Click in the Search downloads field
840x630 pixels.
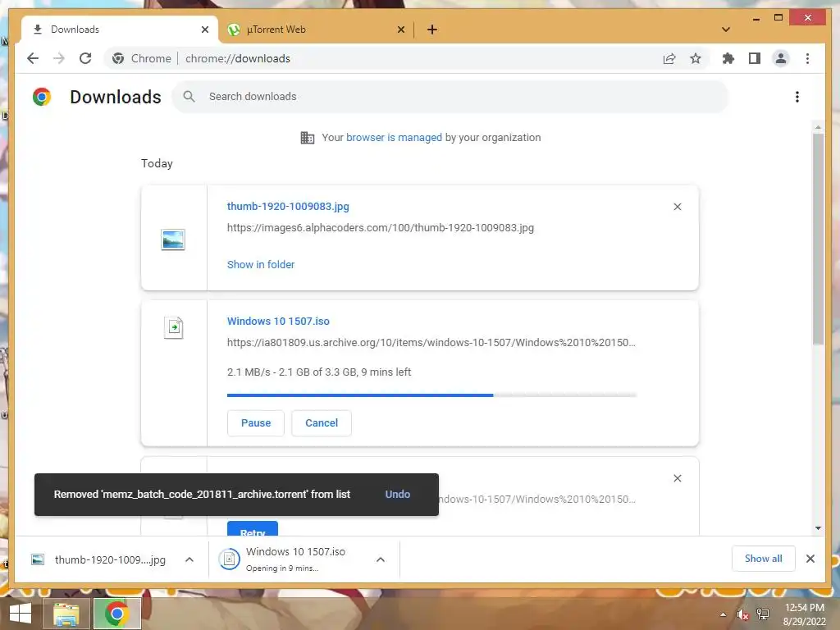[x=450, y=97]
